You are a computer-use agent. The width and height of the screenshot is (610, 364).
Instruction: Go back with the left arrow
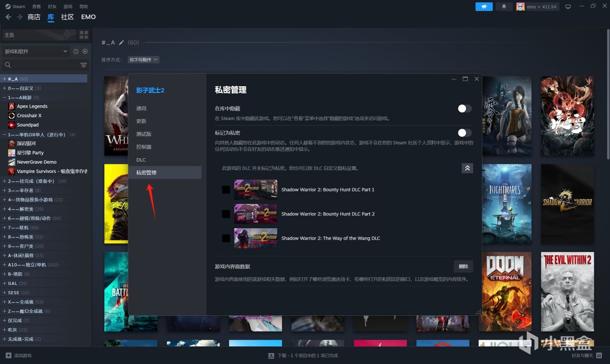coord(8,17)
